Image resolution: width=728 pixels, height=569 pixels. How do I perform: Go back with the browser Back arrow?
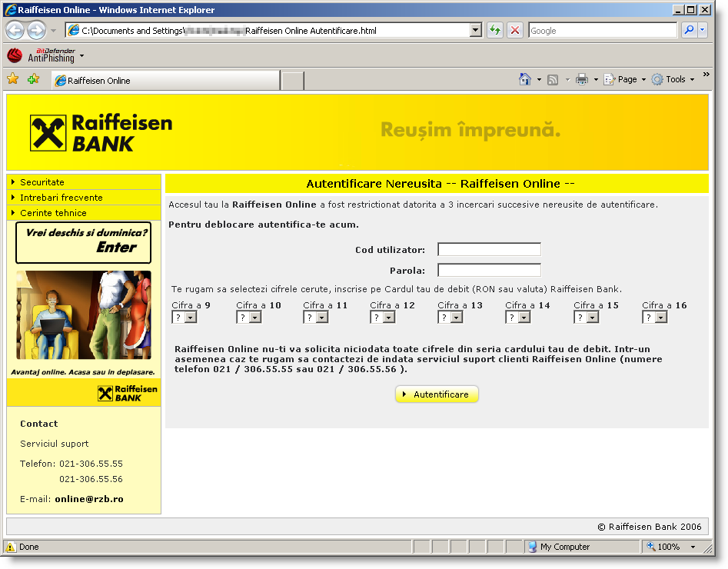pyautogui.click(x=15, y=31)
